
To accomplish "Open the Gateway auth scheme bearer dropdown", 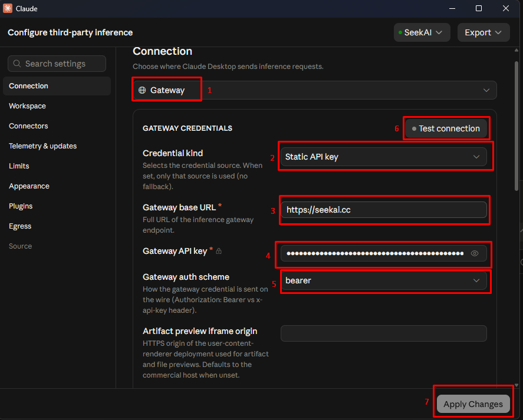I will coord(384,280).
